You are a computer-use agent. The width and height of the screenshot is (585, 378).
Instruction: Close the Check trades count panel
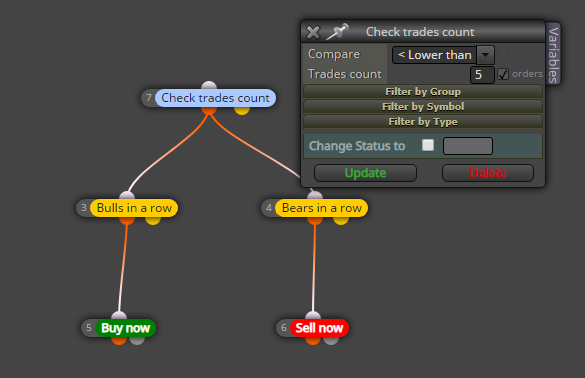click(313, 32)
